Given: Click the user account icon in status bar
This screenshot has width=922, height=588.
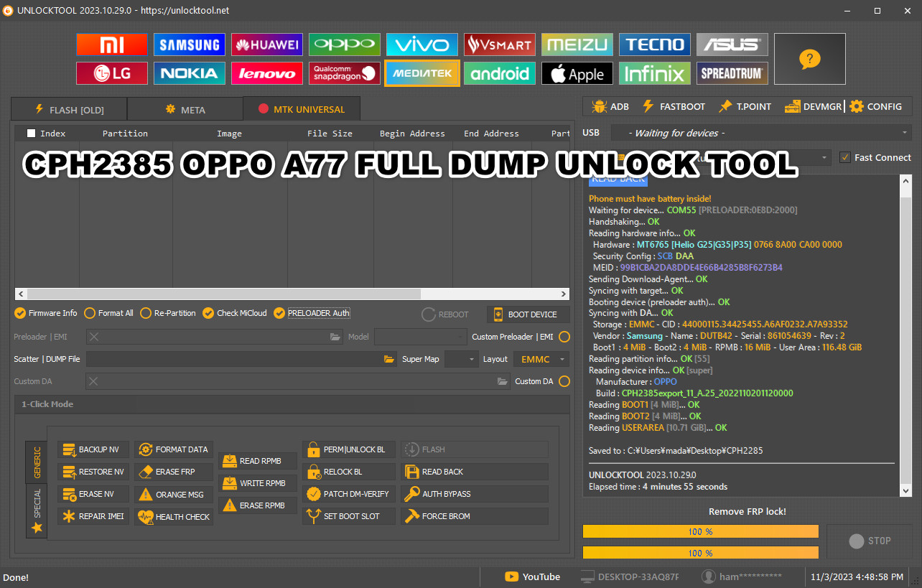Looking at the screenshot, I should click(709, 577).
